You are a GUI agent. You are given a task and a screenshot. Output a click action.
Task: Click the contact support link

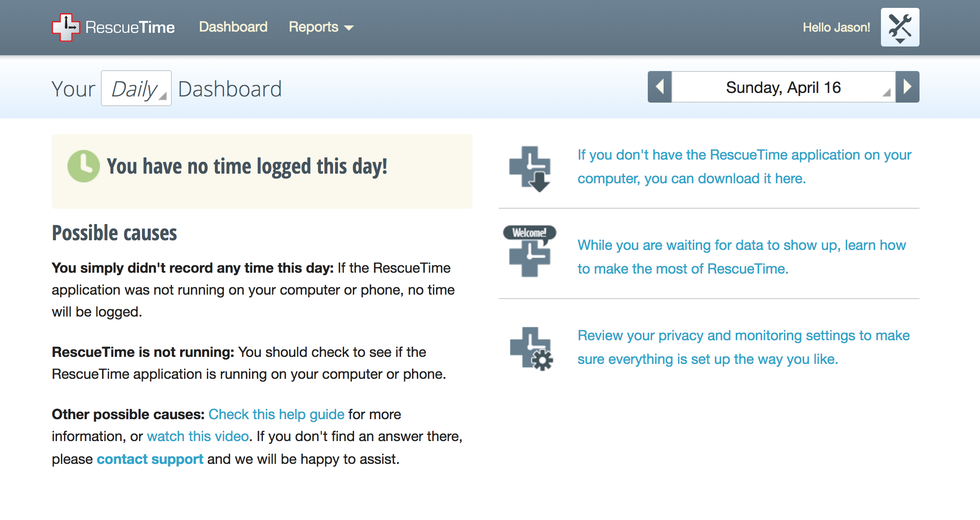[150, 459]
